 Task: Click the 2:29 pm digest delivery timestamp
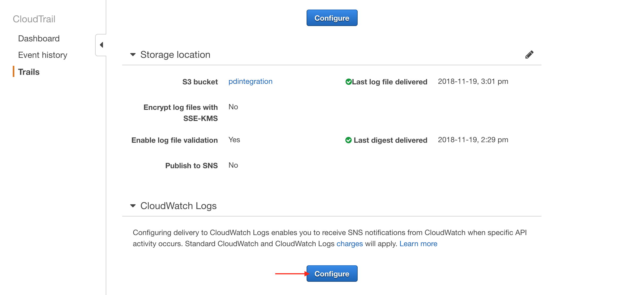pos(473,140)
